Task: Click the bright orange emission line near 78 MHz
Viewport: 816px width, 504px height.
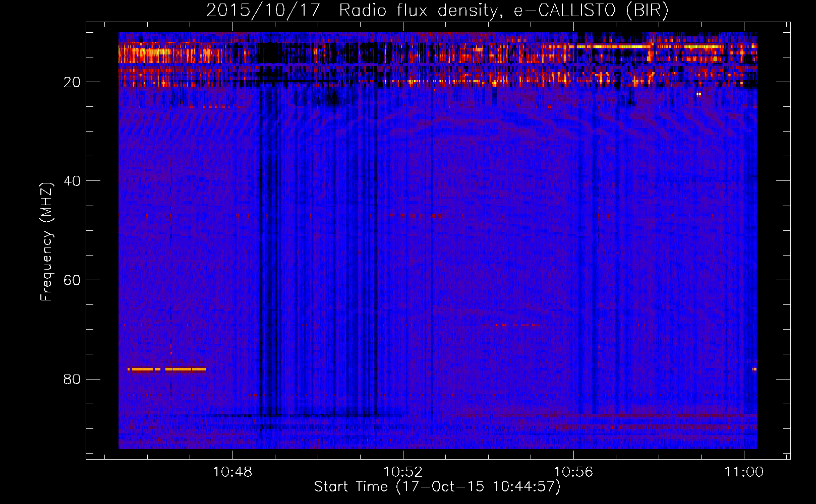Action: coord(167,369)
